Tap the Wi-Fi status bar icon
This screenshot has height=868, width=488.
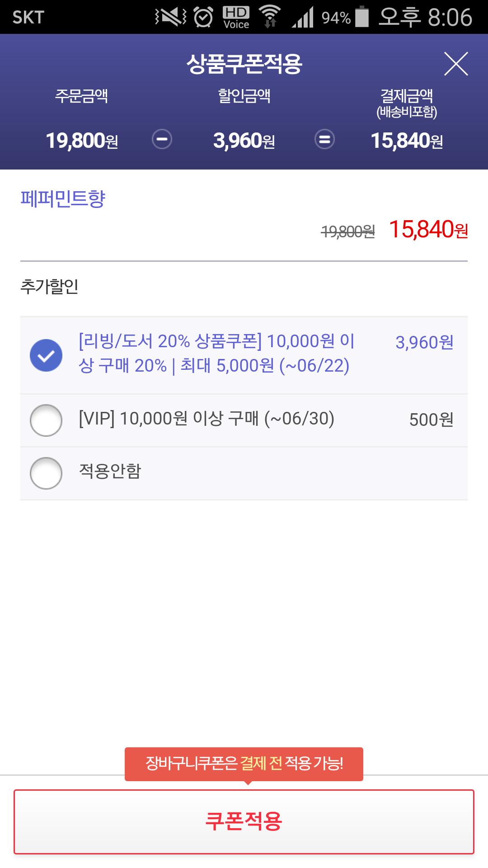270,17
